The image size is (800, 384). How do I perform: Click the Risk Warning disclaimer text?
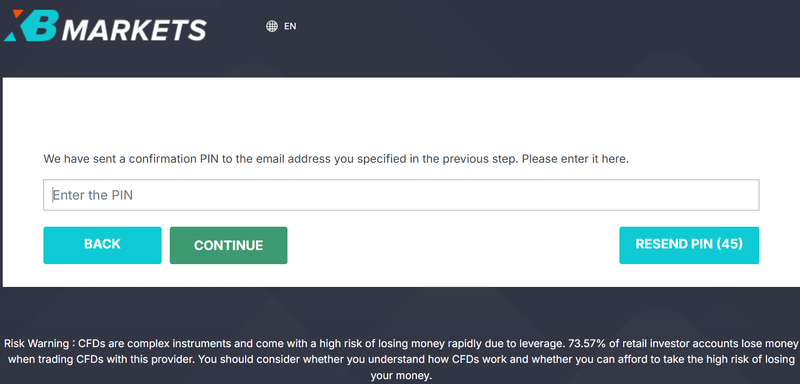(x=401, y=359)
